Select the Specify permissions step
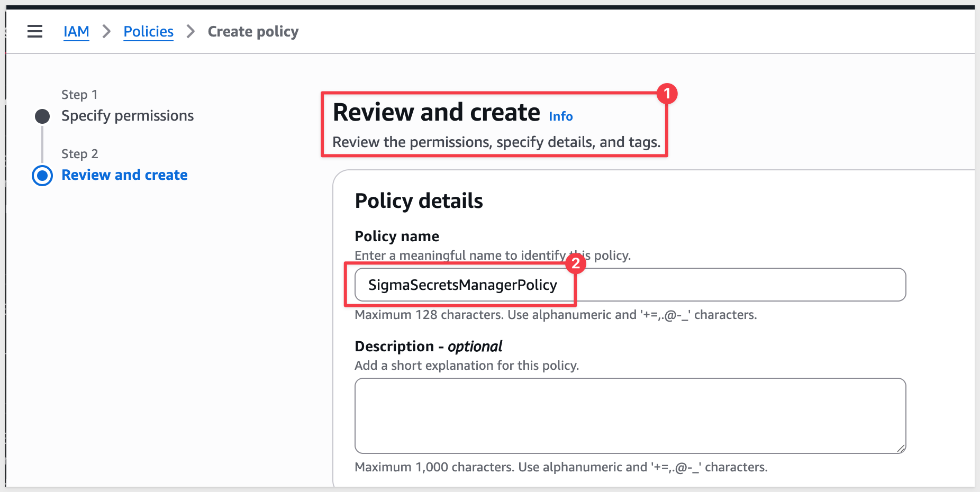 point(128,116)
